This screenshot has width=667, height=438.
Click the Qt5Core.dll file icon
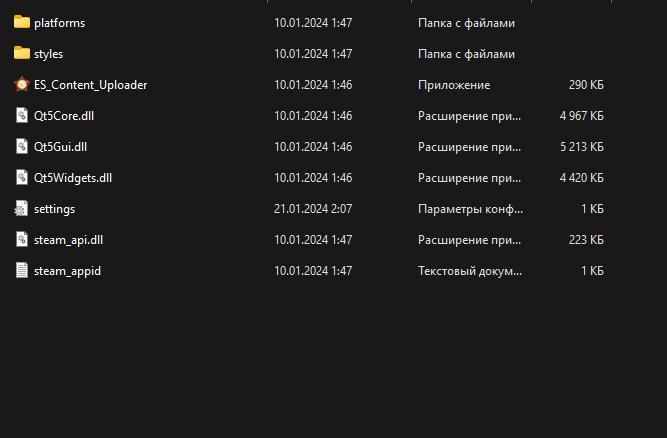[22, 116]
